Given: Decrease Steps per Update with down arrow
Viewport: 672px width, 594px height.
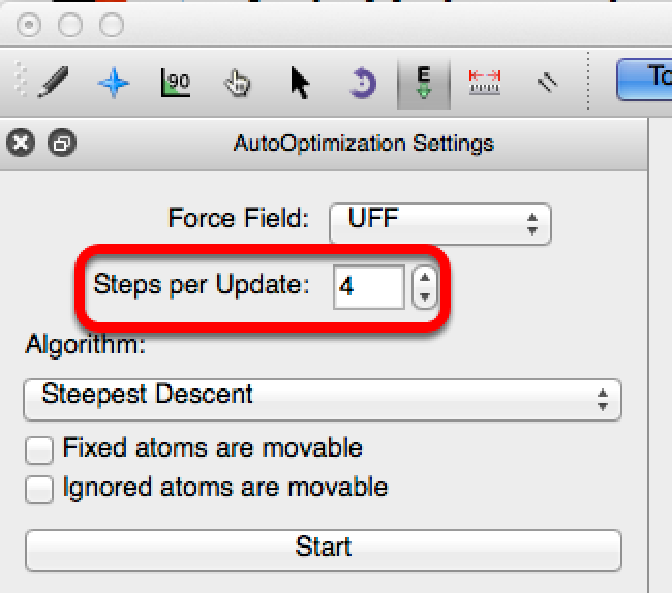Looking at the screenshot, I should (425, 296).
